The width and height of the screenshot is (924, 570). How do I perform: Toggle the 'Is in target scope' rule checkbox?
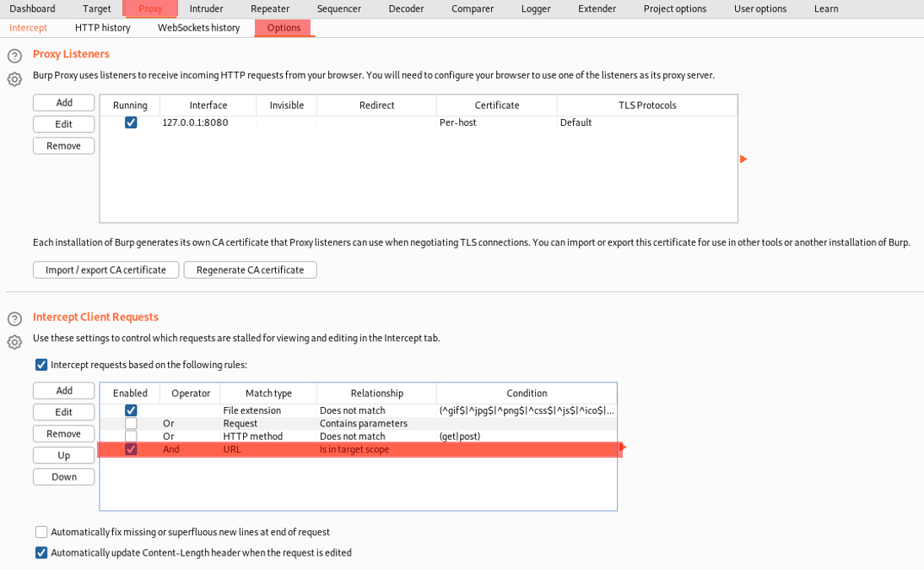point(131,449)
